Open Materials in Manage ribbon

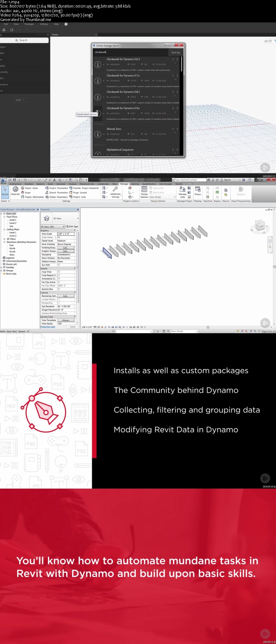point(15,191)
